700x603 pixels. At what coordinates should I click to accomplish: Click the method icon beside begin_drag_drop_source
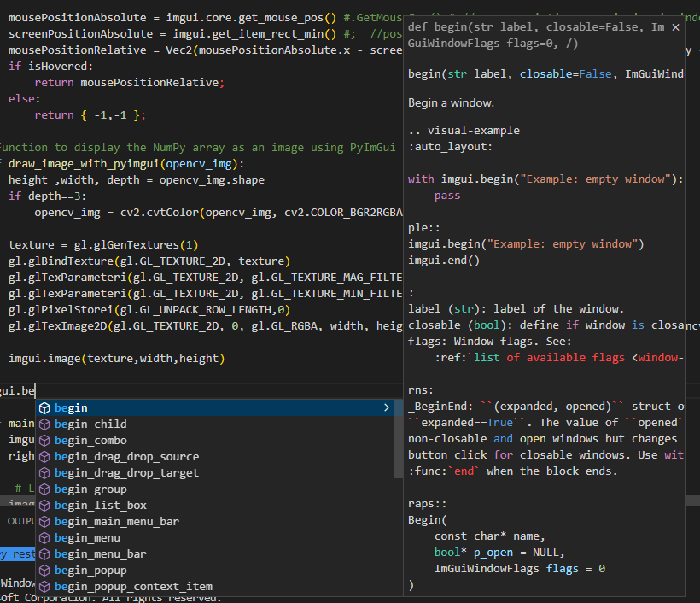pos(44,456)
